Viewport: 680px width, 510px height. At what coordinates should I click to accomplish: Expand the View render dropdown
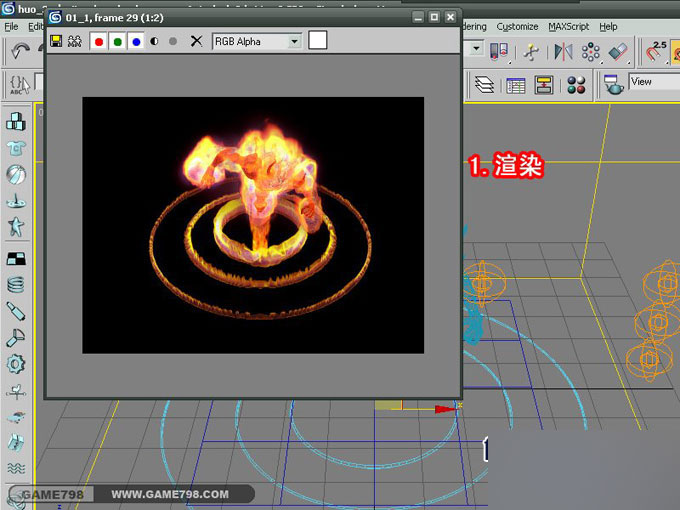pyautogui.click(x=653, y=82)
